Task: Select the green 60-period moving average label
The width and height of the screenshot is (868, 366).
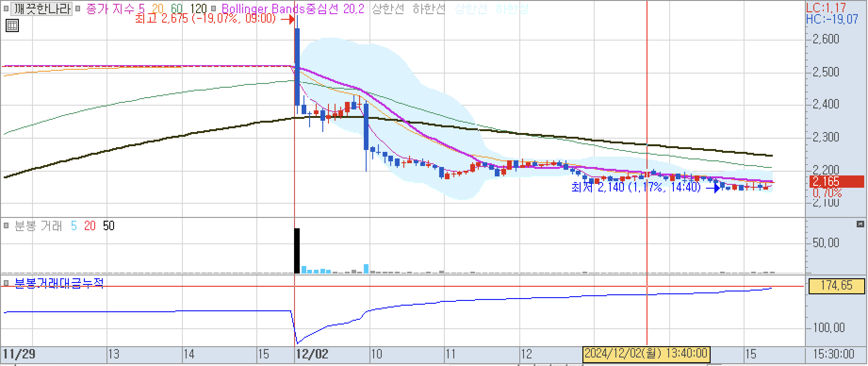Action: [x=177, y=8]
